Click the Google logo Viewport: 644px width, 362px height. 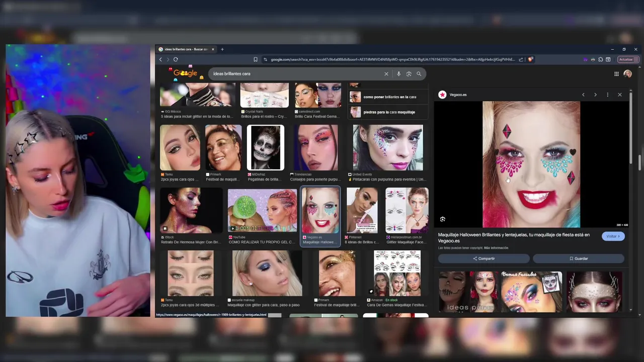pyautogui.click(x=185, y=73)
